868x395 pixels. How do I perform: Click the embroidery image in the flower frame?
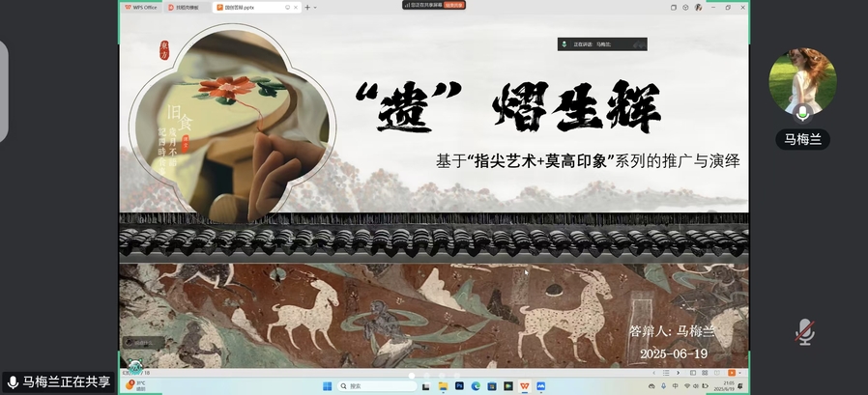click(231, 126)
